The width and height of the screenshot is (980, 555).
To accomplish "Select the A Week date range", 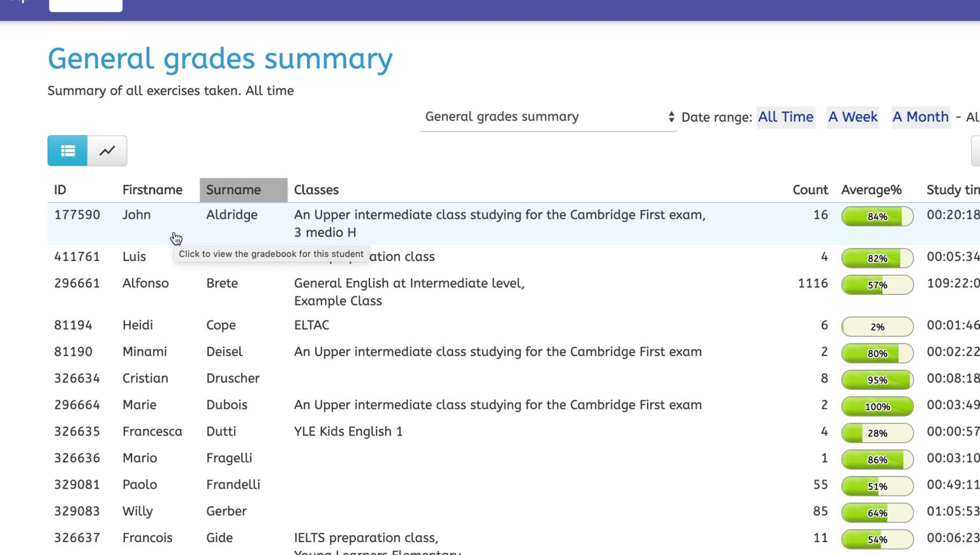I will [852, 117].
